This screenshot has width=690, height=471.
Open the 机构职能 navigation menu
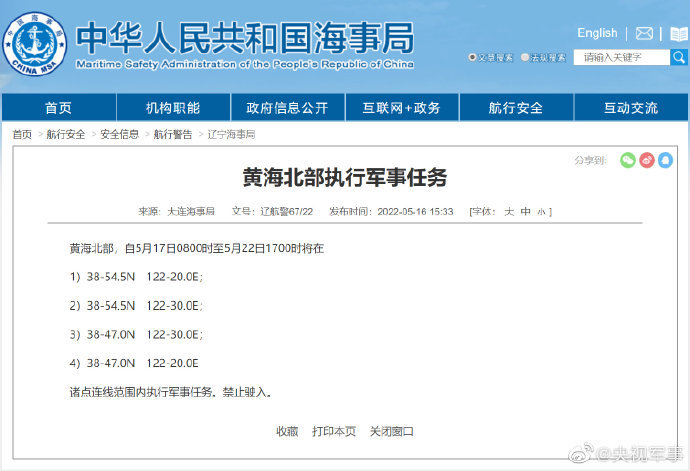173,108
